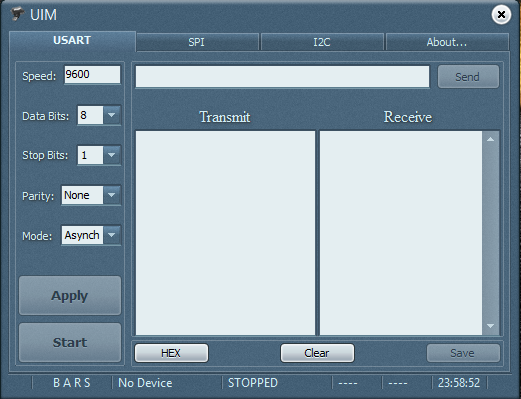Screen dimensions: 521x399
Task: Click the Clear button
Action: tap(317, 353)
